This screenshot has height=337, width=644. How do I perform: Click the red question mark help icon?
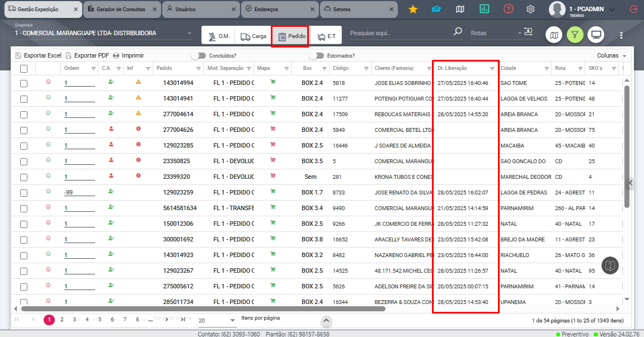(509, 9)
